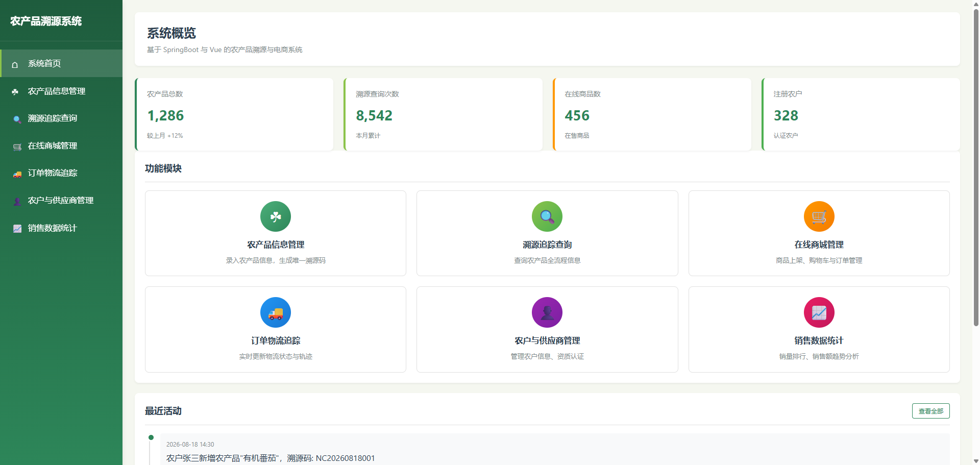Click the clover icon in sidebar 农产品信息管理
The height and width of the screenshot is (465, 980).
(x=15, y=92)
